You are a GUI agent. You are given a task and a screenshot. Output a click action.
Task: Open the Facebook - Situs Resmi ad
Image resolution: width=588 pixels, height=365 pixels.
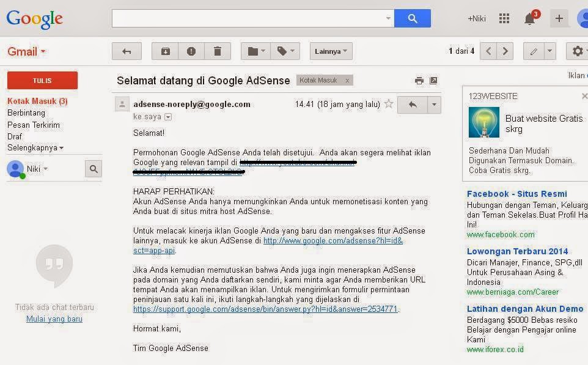[516, 194]
